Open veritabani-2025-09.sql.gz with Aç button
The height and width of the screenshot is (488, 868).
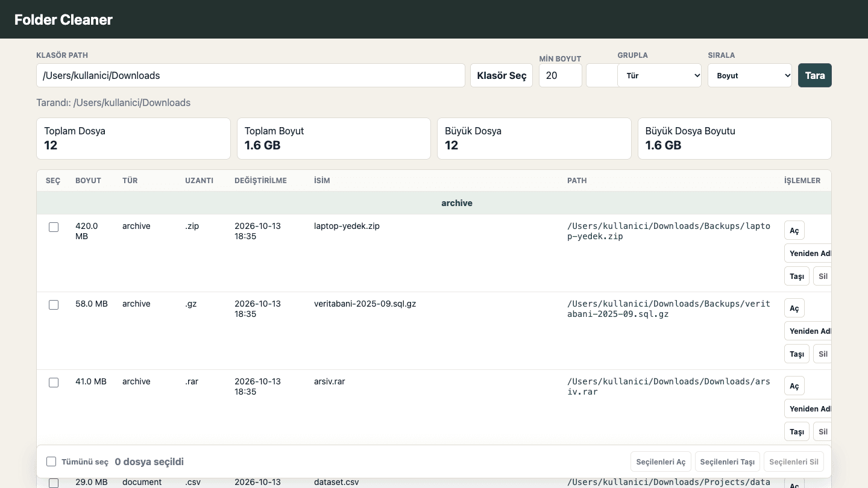[794, 308]
